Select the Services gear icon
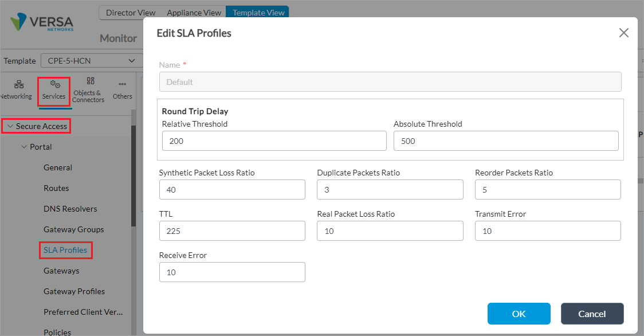This screenshot has height=336, width=644. point(54,90)
